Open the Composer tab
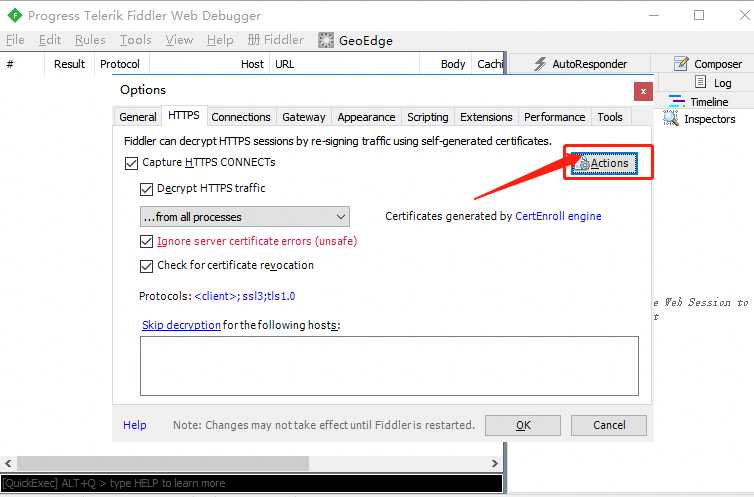Screen dimensions: 754x497 tap(708, 64)
